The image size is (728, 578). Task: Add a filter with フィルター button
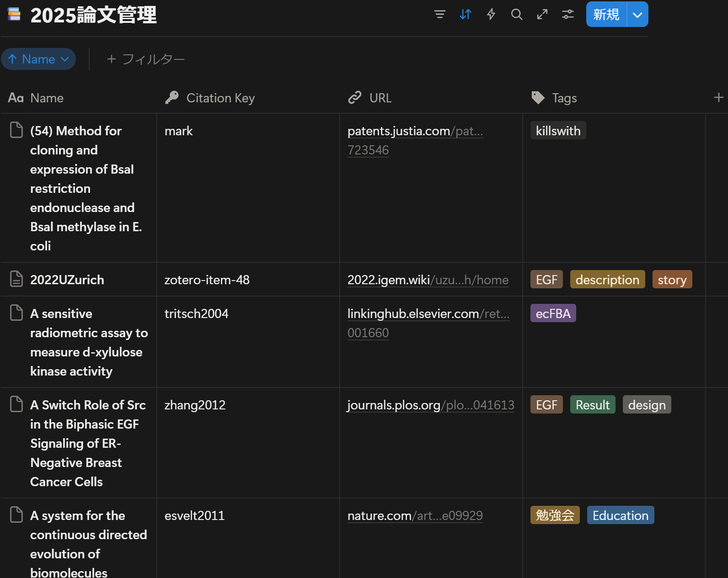(145, 59)
